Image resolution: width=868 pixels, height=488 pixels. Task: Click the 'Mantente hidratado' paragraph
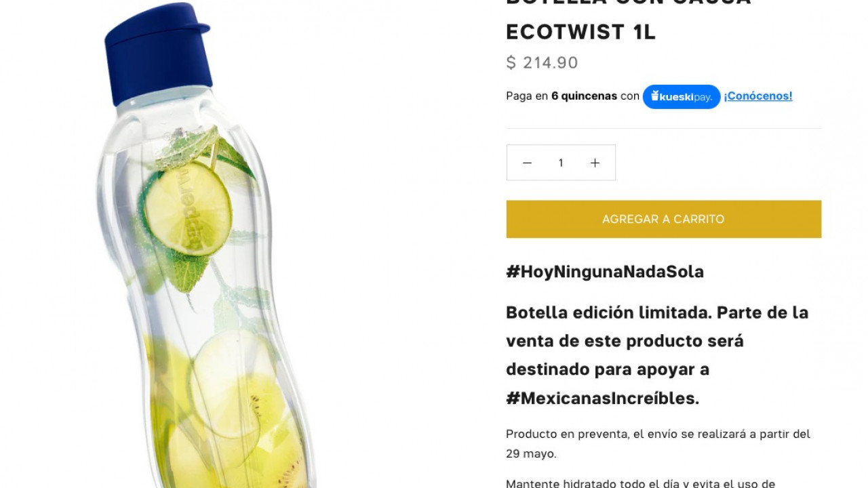point(641,483)
